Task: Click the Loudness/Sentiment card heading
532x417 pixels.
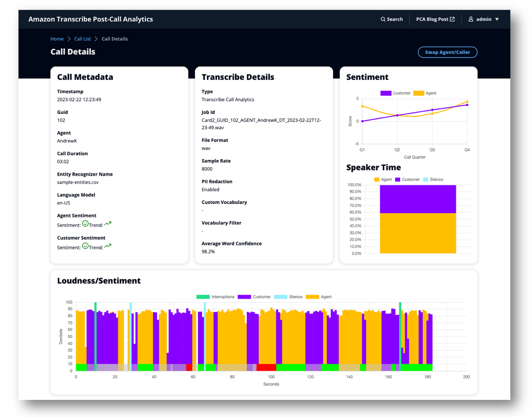Action: [x=99, y=281]
